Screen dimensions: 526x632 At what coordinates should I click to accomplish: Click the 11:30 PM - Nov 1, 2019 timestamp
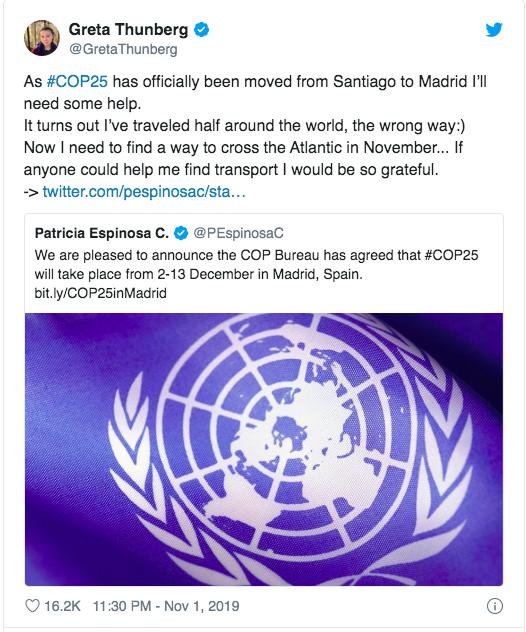coord(166,606)
